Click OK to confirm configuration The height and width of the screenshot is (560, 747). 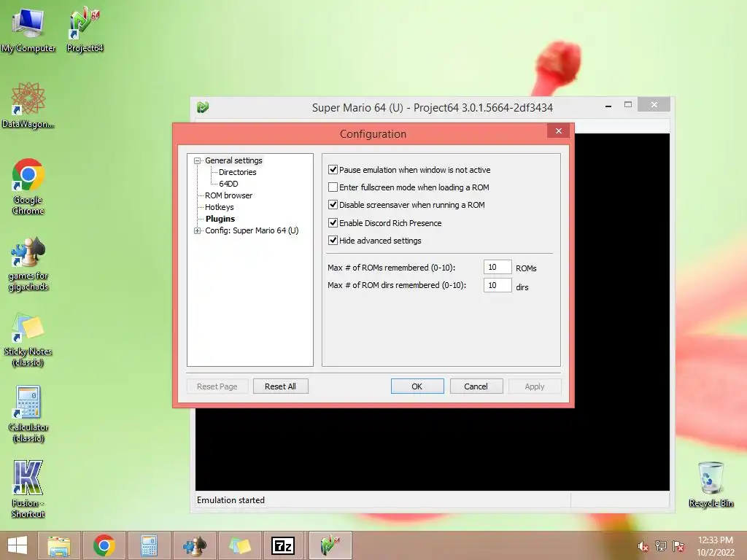coord(417,386)
